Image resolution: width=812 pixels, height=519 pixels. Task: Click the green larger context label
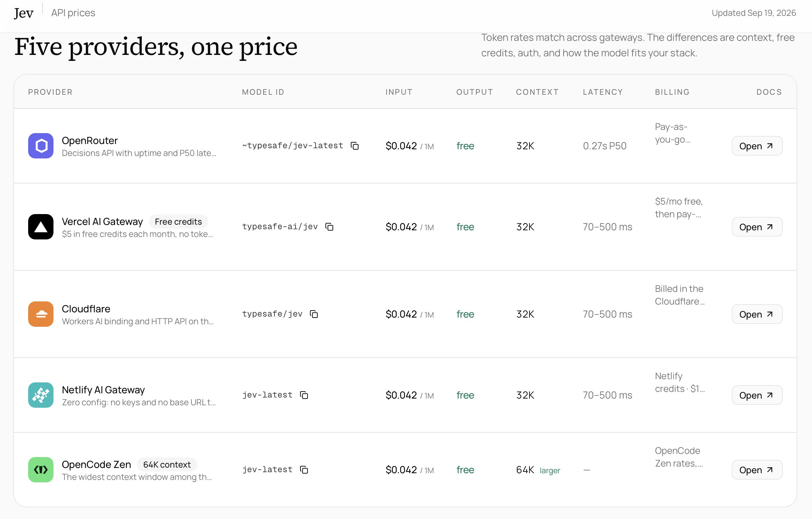click(550, 470)
